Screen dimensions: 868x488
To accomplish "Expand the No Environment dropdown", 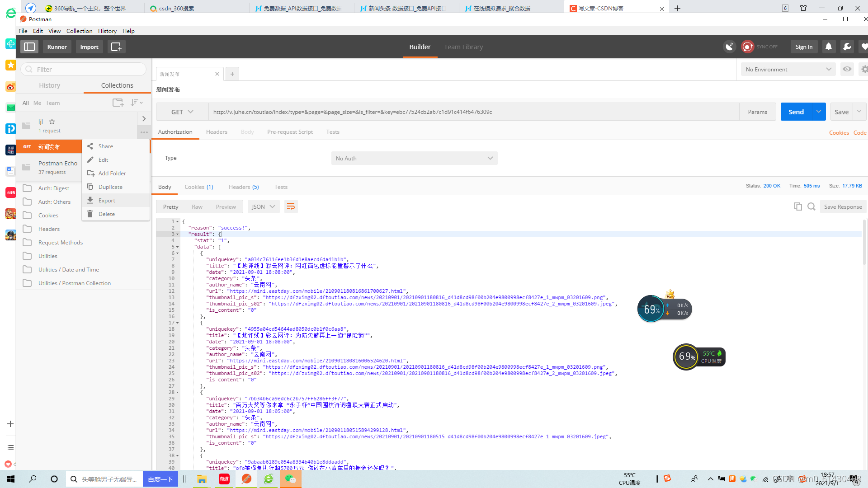I will [x=788, y=69].
